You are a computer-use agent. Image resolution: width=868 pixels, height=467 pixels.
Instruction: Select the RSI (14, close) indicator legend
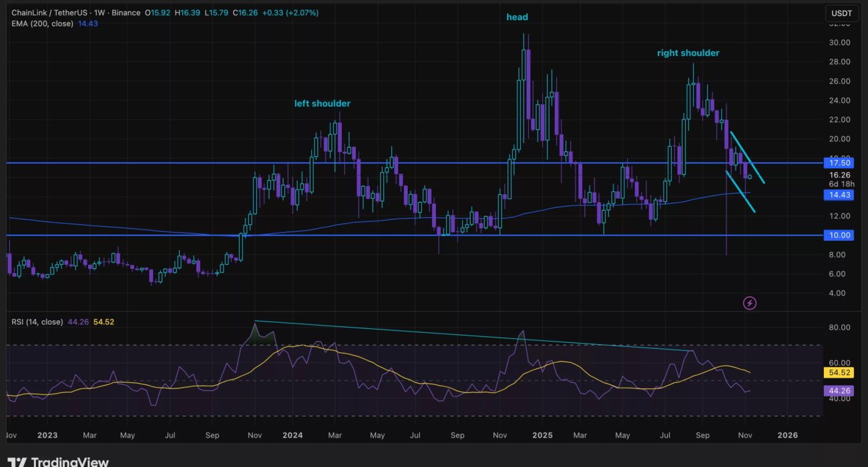[x=37, y=322]
